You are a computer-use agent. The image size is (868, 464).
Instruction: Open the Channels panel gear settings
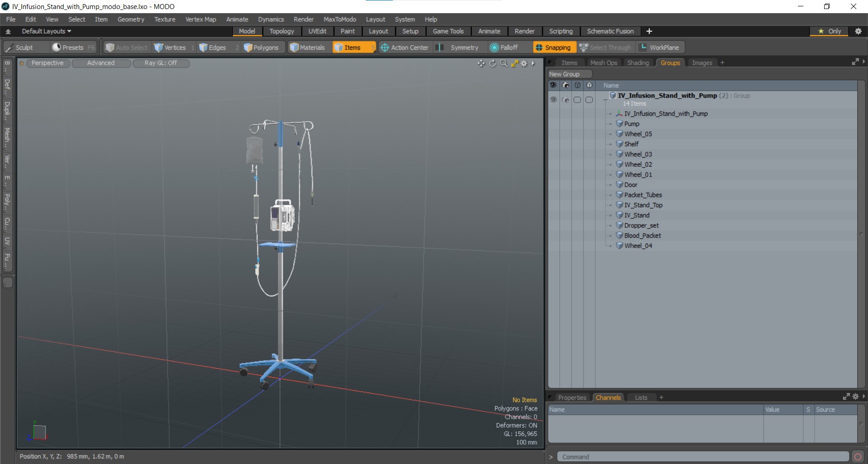coord(855,397)
